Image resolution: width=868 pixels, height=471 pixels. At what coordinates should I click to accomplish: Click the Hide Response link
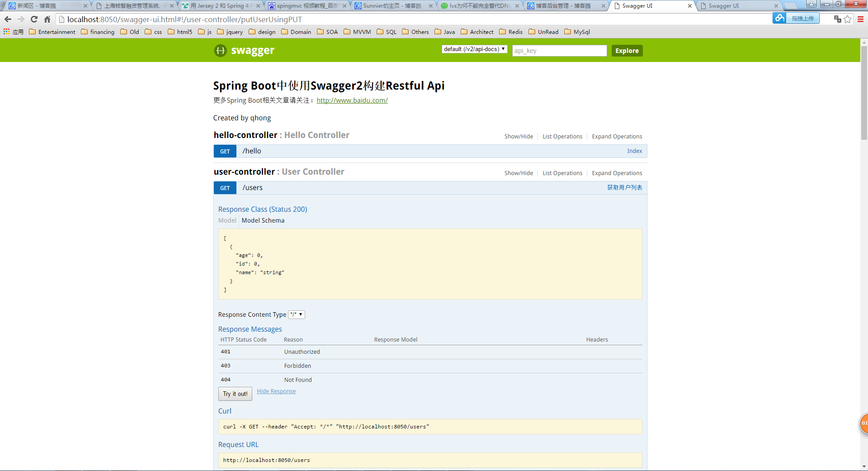point(276,391)
